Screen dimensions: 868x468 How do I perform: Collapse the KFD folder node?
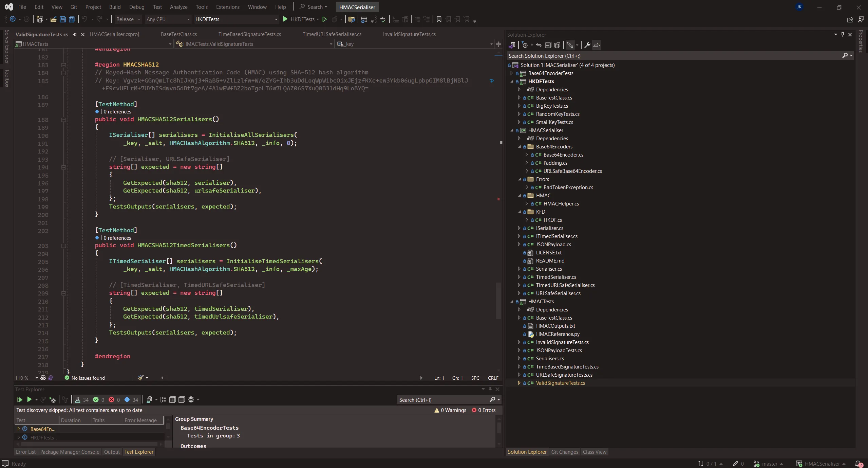[x=520, y=212]
